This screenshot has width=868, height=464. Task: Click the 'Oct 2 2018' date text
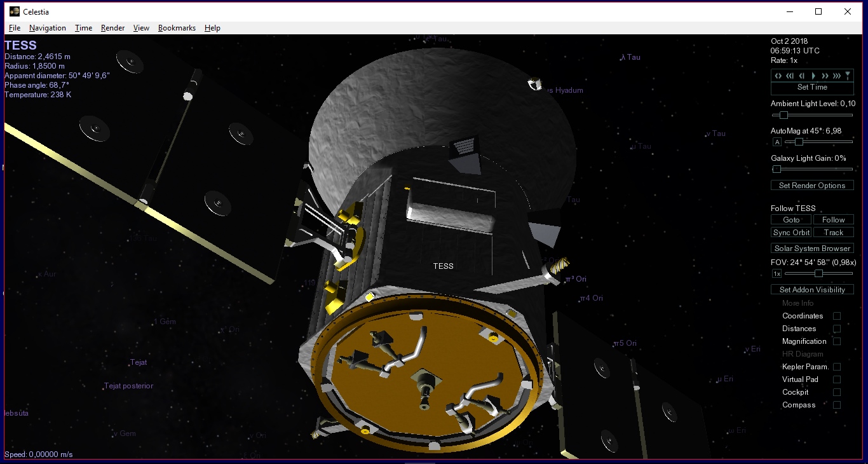(789, 41)
